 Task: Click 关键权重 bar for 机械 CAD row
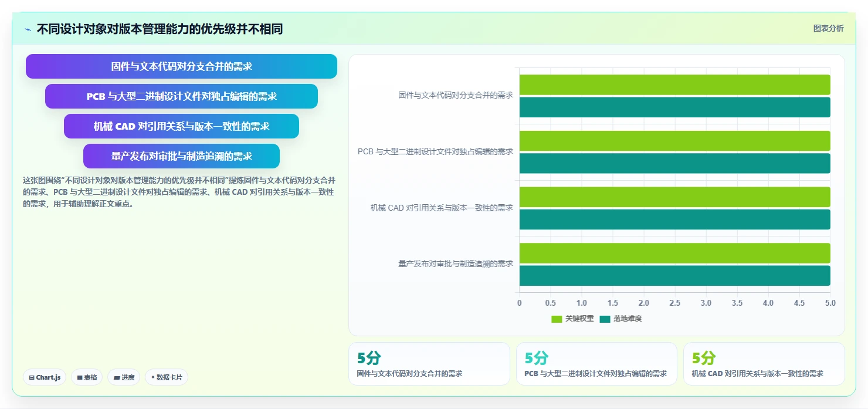point(674,197)
